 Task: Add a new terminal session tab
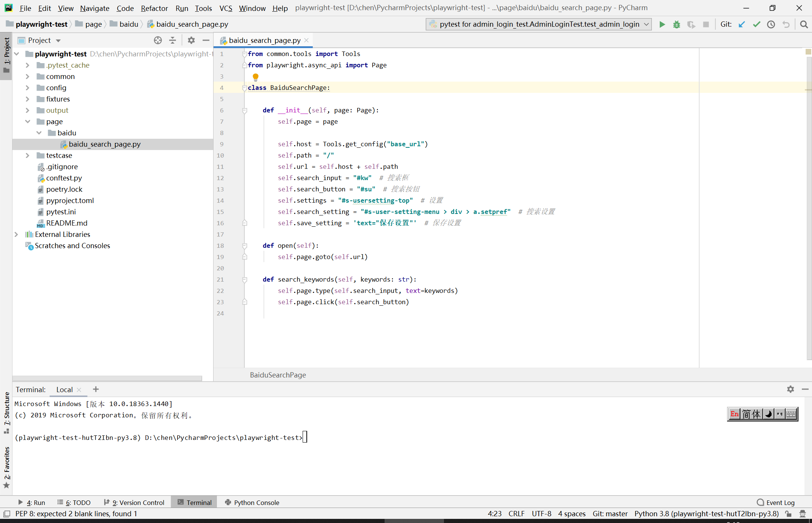(x=96, y=389)
